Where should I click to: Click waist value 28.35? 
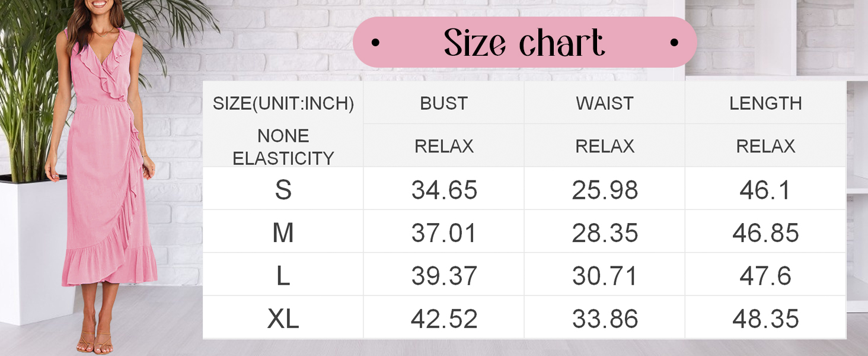[x=605, y=233]
